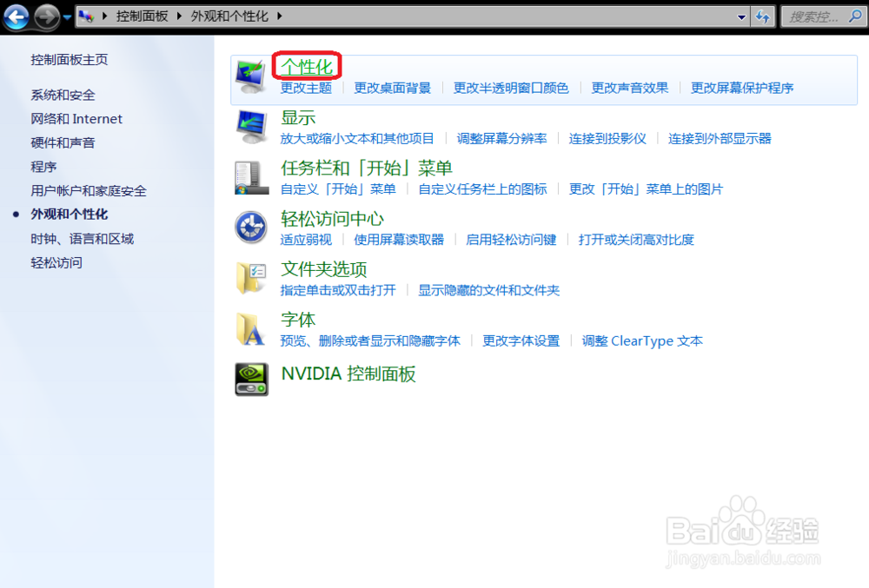Launch the NVIDIA 控制面板 icon
The height and width of the screenshot is (588, 869).
pyautogui.click(x=250, y=379)
